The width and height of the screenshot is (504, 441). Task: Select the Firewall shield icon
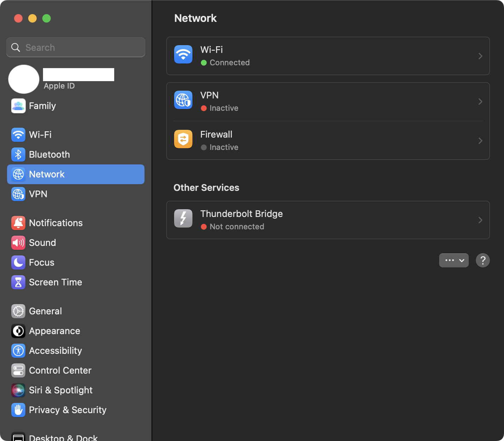pyautogui.click(x=183, y=139)
